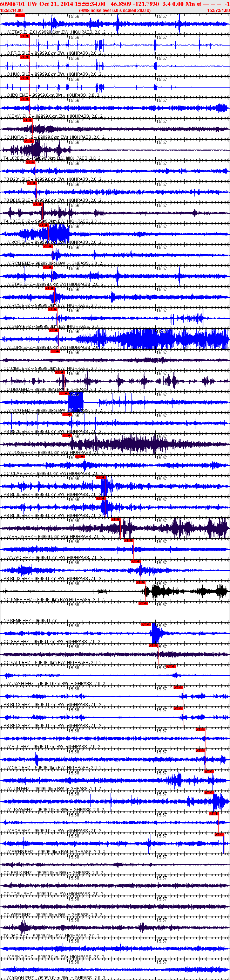
Task: Click the end time 15:57:51.00 label
Action: [218, 10]
